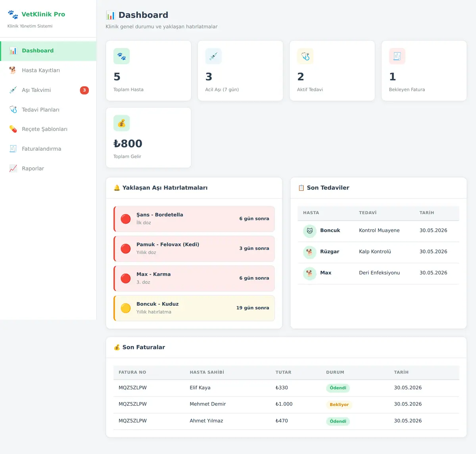Open Aşı Takvimi from the sidebar
The image size is (476, 454).
48,90
